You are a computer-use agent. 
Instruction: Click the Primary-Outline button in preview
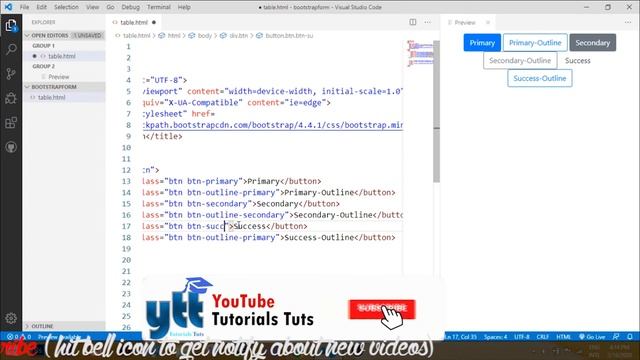pyautogui.click(x=535, y=42)
